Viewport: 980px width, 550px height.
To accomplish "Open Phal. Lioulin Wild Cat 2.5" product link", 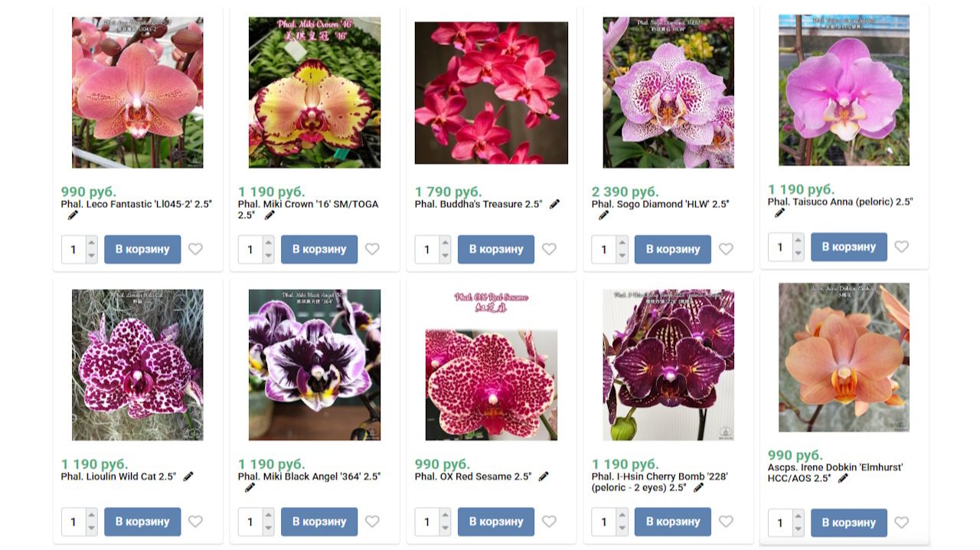I will coord(119,477).
